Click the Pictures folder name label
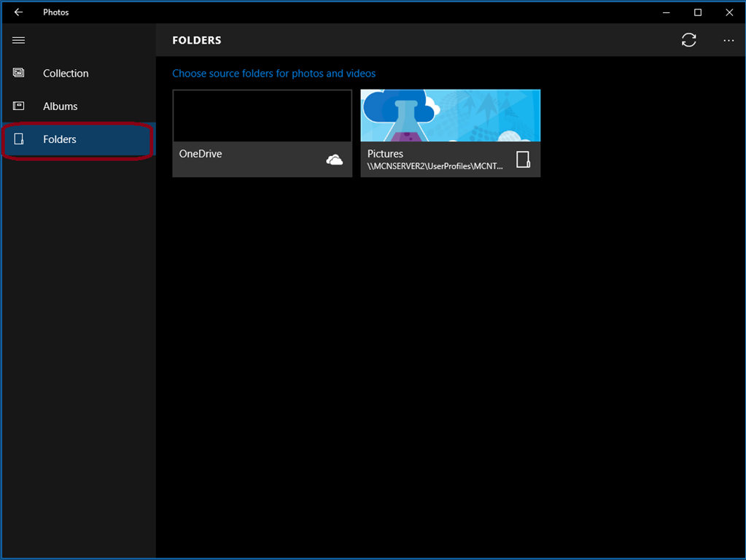The height and width of the screenshot is (560, 746). 385,154
